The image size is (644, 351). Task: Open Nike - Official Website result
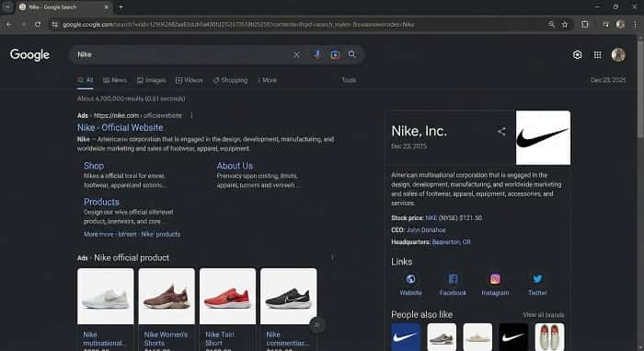tap(120, 127)
